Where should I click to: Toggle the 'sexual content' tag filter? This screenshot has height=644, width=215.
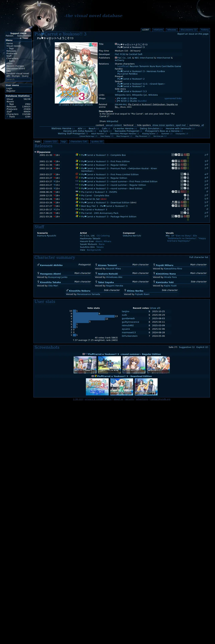114,125
